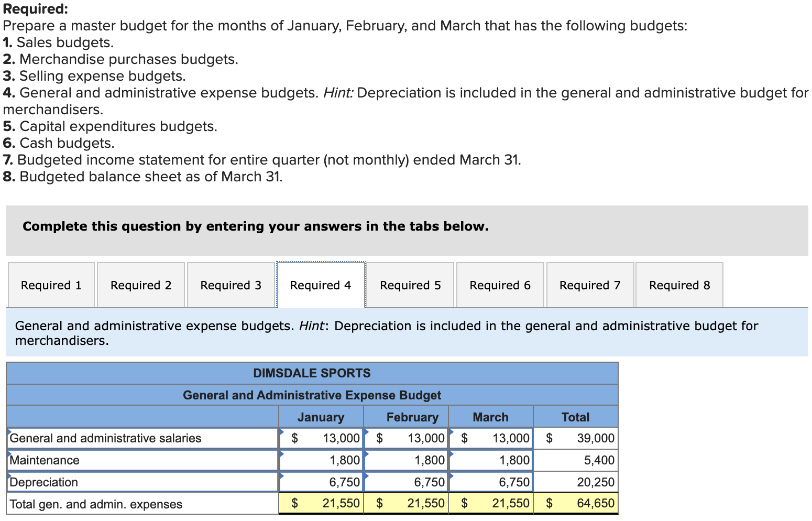Open the Required 8 tab
The width and height of the screenshot is (812, 521).
[x=679, y=285]
